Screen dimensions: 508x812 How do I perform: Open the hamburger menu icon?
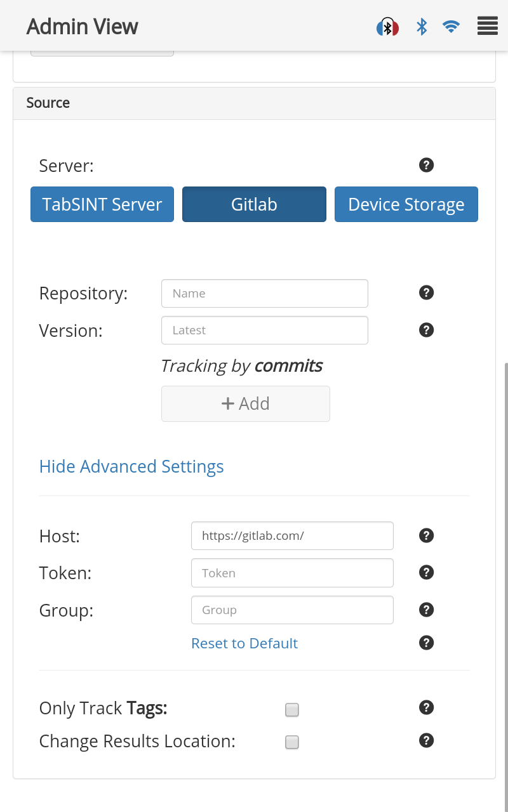[x=487, y=27]
